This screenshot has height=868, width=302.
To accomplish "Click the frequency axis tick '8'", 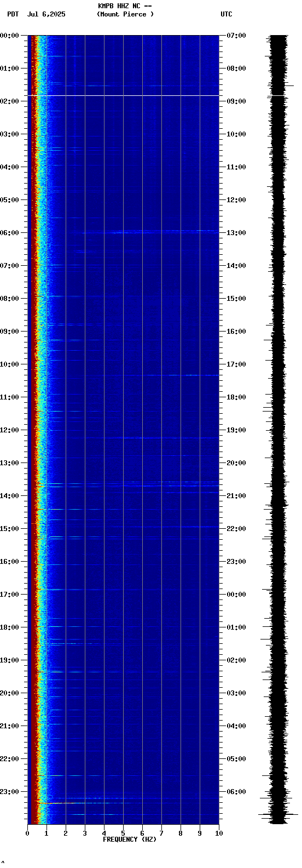I will point(181,833).
